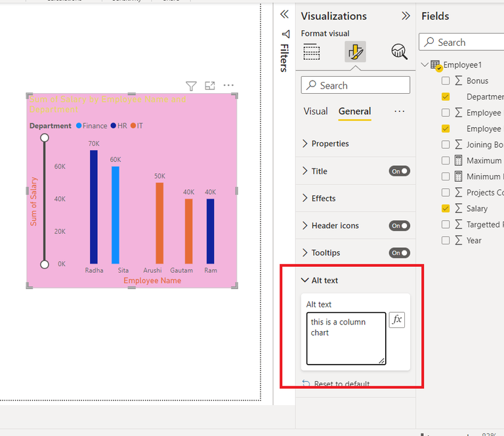Switch to the General tab

point(354,111)
